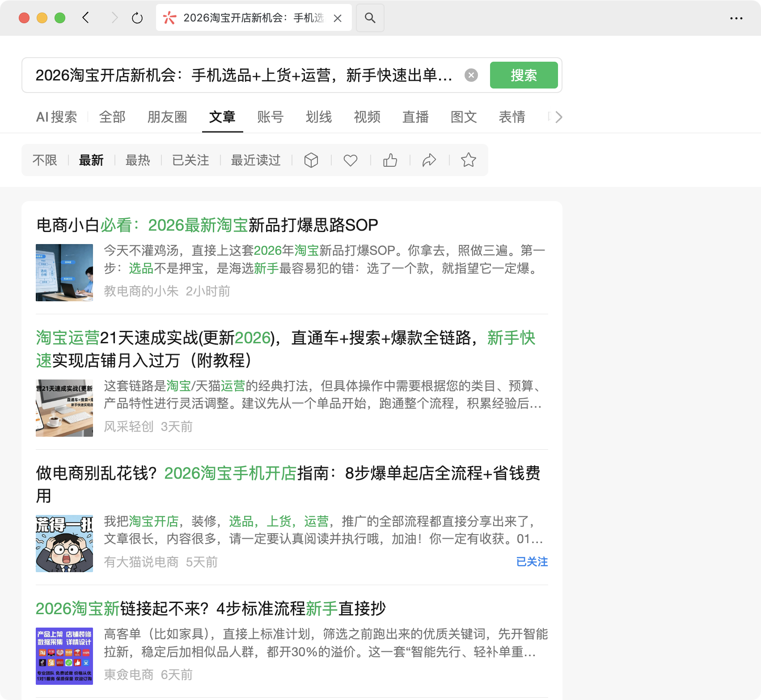Filter by the share arrow icon

tap(429, 160)
